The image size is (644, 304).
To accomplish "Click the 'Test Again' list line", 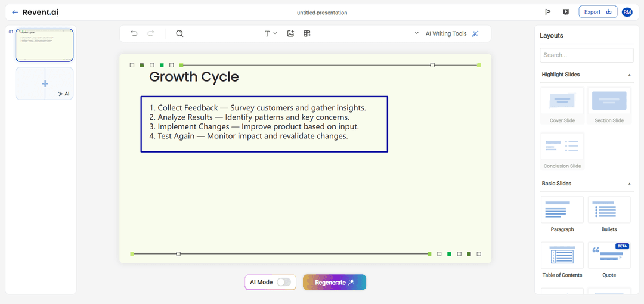I will (249, 137).
